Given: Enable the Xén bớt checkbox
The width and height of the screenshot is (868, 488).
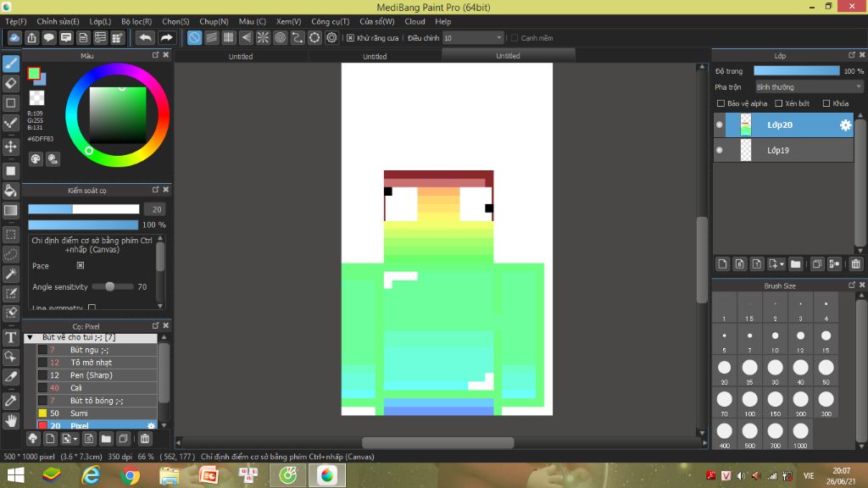Looking at the screenshot, I should click(x=778, y=103).
